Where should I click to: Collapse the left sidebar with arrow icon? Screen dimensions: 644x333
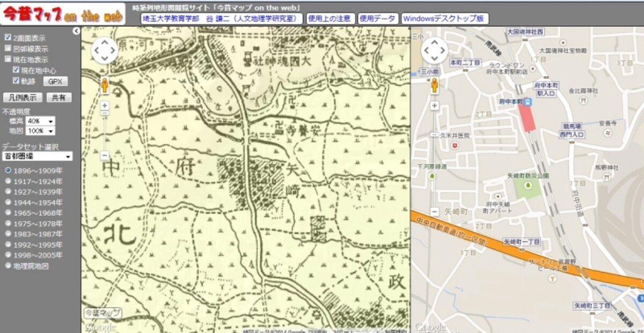[76, 31]
